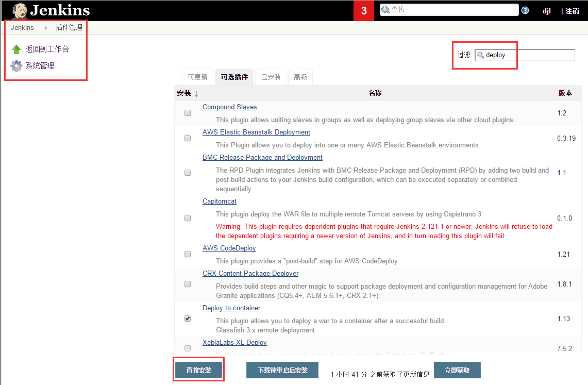Click the 直接安装 button

(x=199, y=370)
